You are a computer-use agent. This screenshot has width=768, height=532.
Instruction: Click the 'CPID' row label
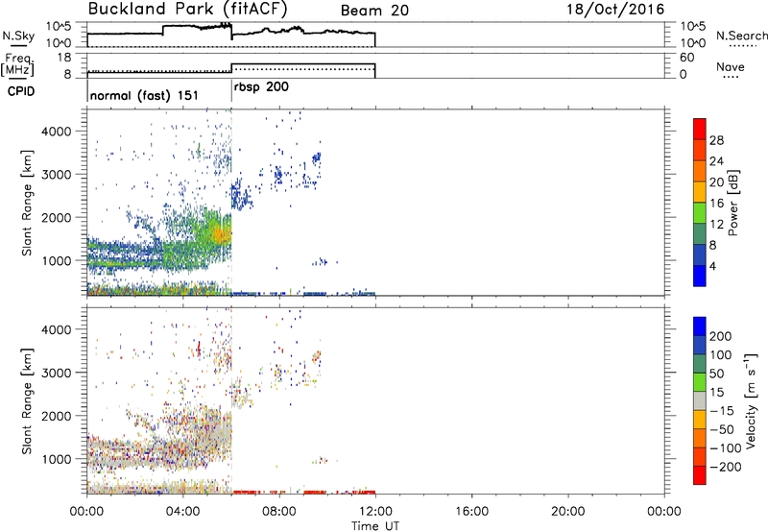click(x=21, y=91)
